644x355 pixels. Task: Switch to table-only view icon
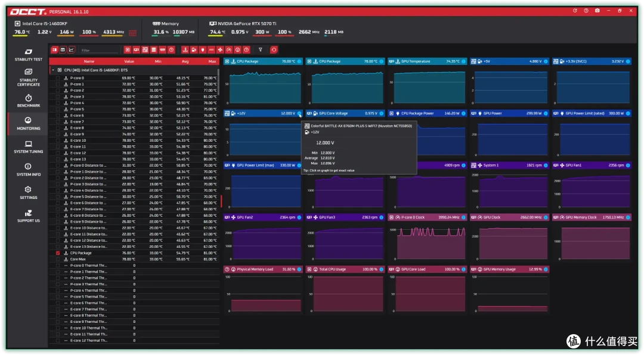coord(63,49)
